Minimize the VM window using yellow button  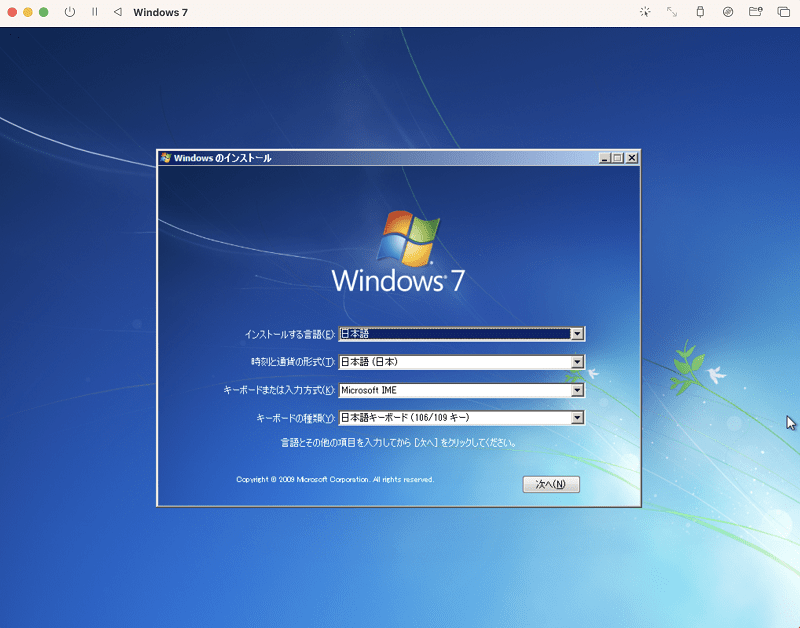tap(28, 12)
